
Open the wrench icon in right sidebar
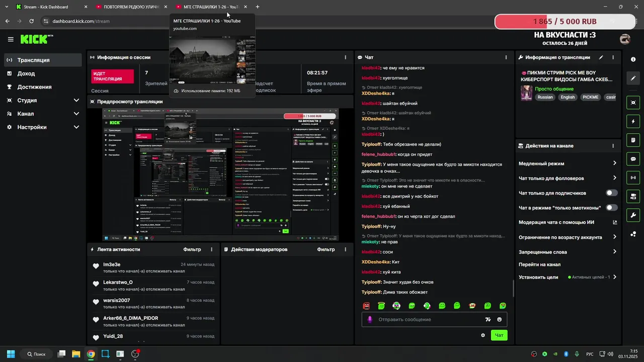click(x=633, y=215)
